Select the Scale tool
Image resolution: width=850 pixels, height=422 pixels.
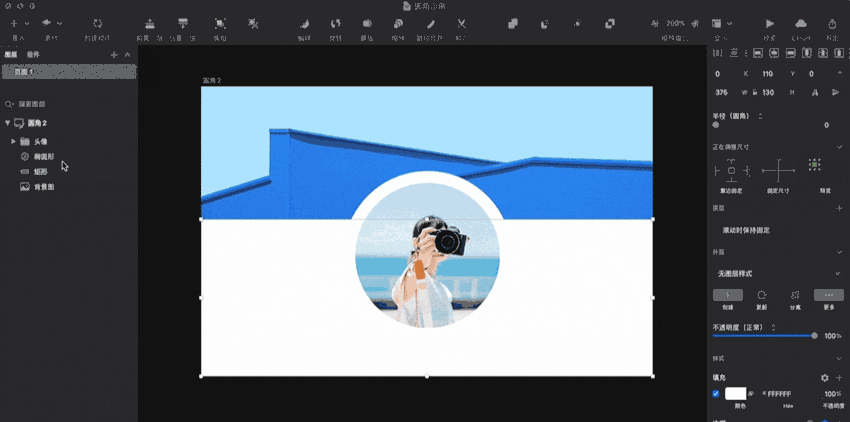tap(398, 23)
